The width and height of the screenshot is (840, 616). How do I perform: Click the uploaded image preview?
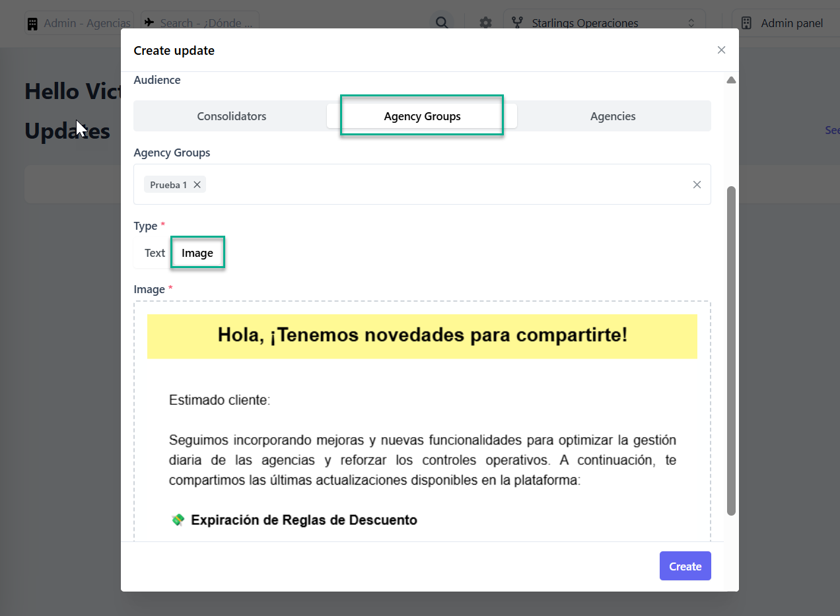422,423
